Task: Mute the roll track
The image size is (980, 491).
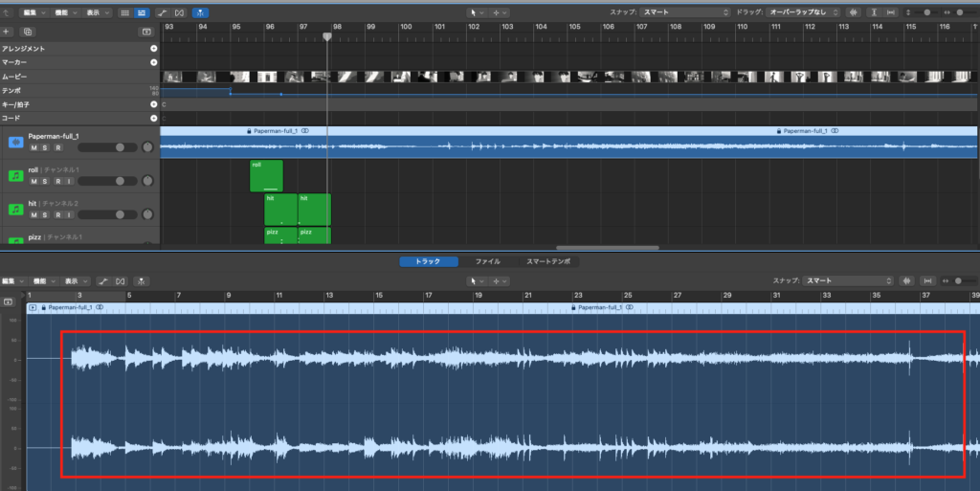Action: (x=33, y=182)
